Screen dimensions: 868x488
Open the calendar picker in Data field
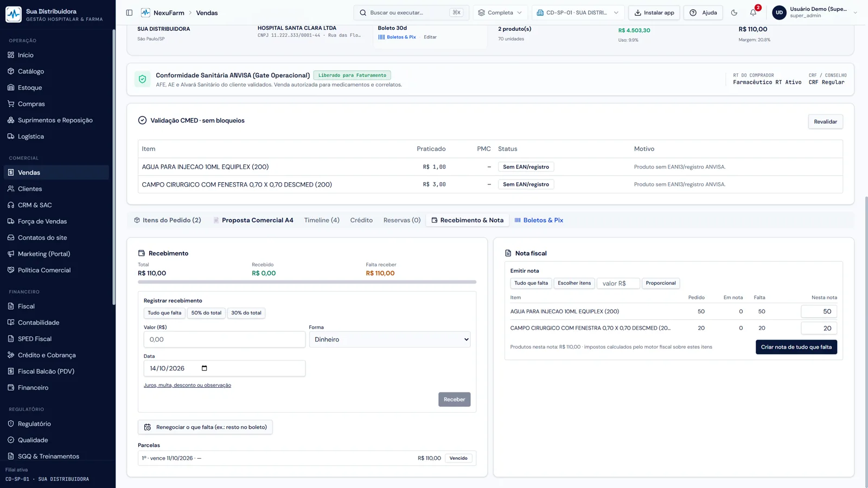[205, 368]
